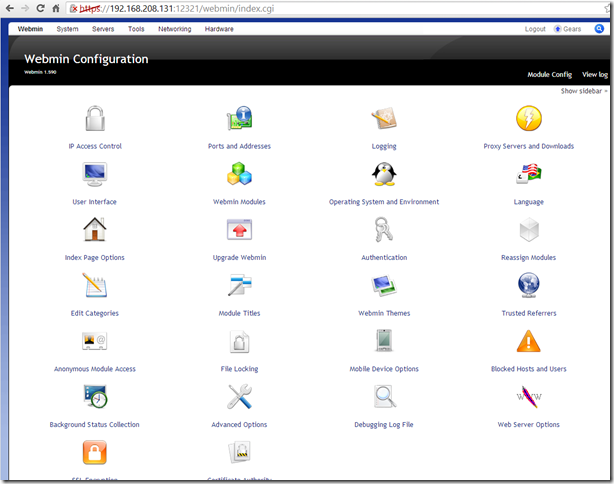614x484 pixels.
Task: Select the User Interface monitor icon
Action: coord(95,174)
